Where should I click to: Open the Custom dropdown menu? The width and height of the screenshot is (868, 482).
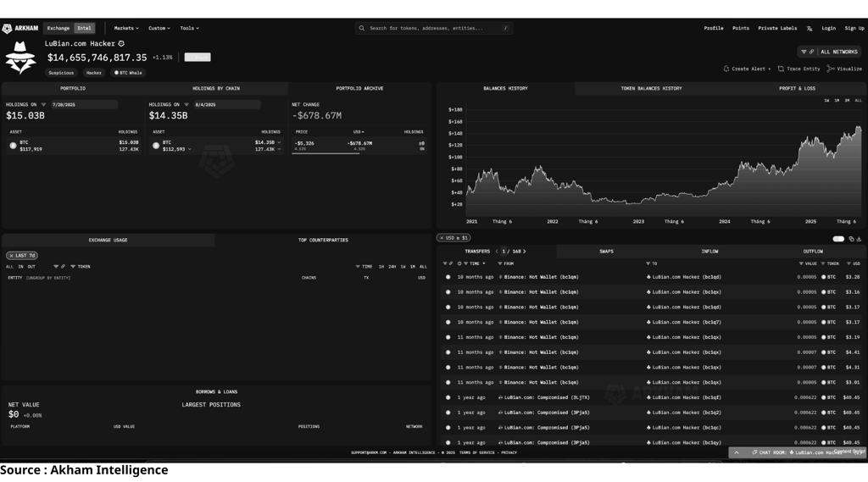click(x=159, y=28)
